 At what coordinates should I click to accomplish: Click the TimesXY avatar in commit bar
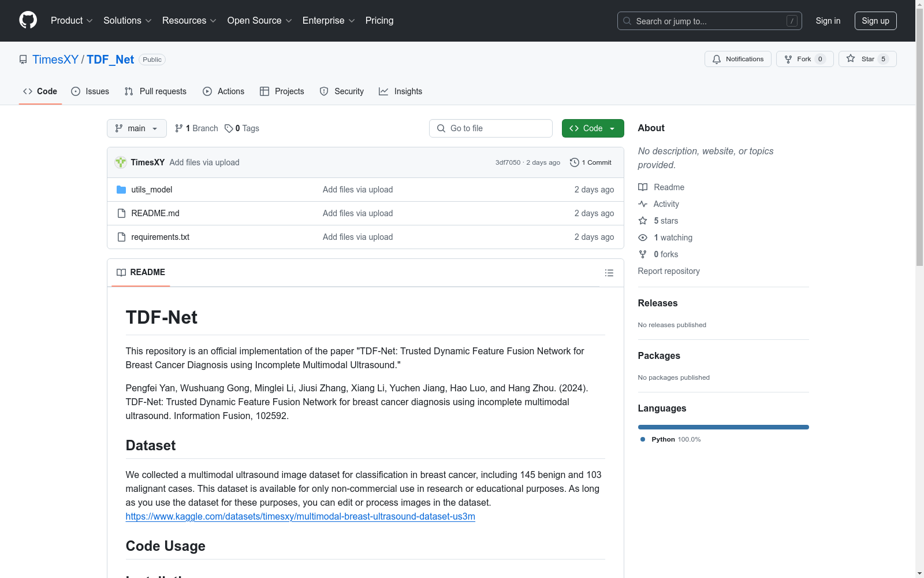point(121,162)
